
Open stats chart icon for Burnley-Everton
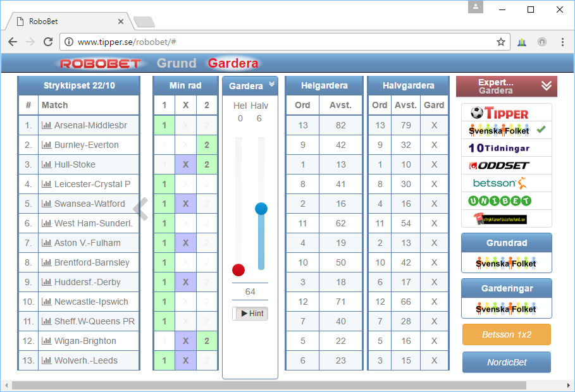pyautogui.click(x=46, y=145)
